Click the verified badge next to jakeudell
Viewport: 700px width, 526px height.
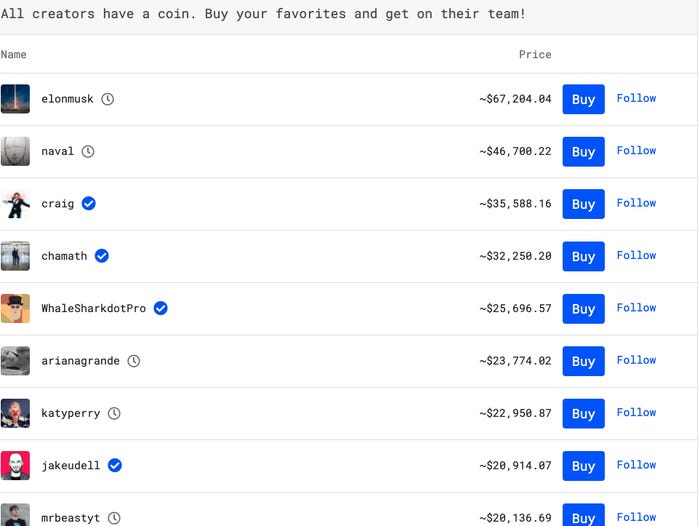click(x=115, y=465)
